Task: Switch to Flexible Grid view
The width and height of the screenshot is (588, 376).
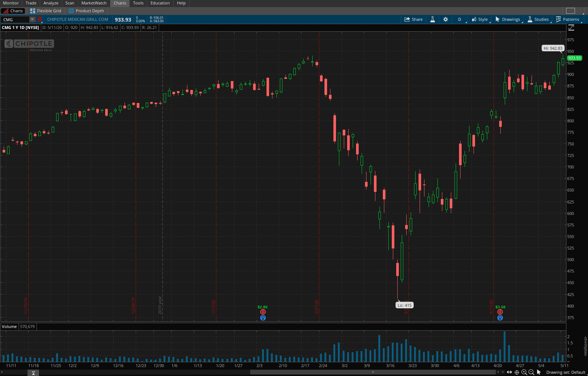Action: (x=46, y=11)
